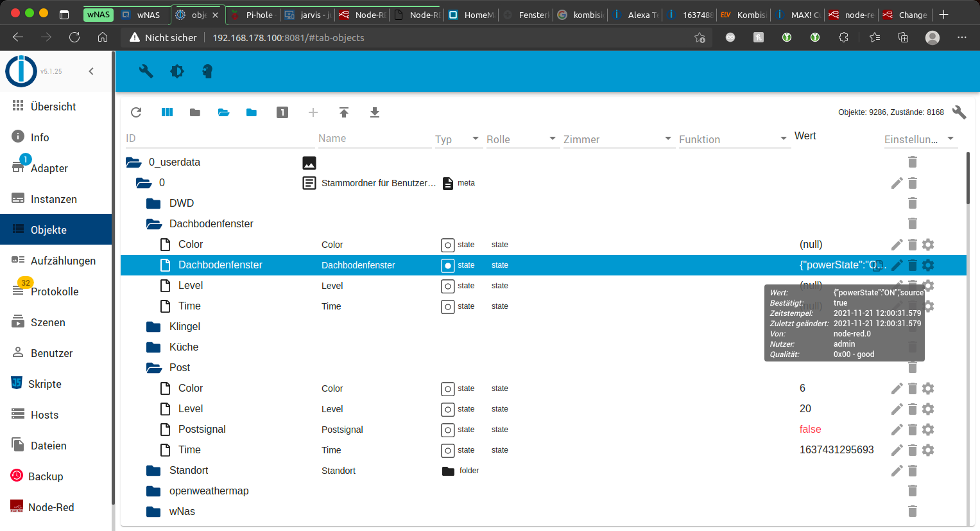This screenshot has width=980, height=531.
Task: Delete the 0_userdata root entry
Action: 913,162
